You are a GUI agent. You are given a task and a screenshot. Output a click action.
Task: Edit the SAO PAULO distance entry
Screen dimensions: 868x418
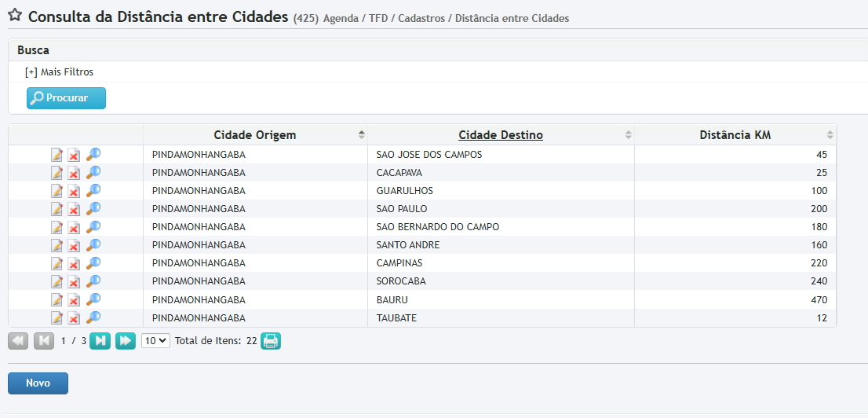tap(57, 209)
